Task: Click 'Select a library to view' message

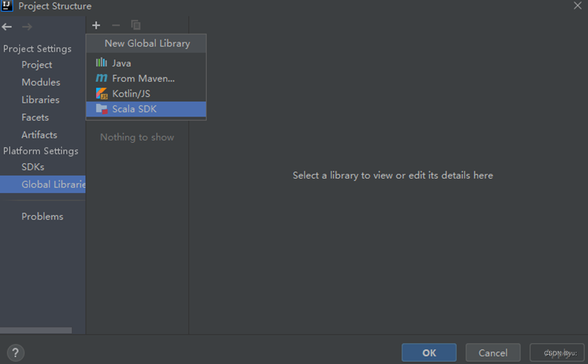Action: (393, 175)
